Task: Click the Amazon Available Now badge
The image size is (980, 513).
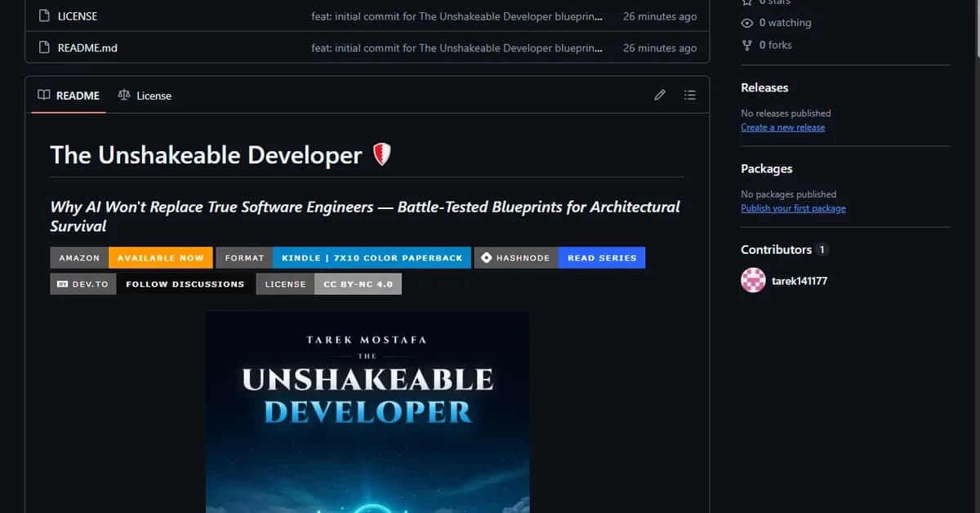Action: 131,257
